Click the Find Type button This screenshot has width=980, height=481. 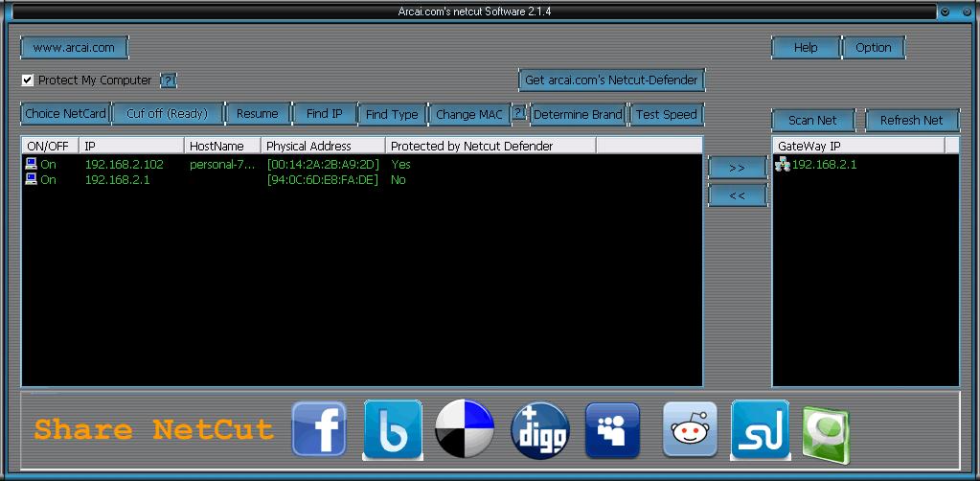click(392, 114)
